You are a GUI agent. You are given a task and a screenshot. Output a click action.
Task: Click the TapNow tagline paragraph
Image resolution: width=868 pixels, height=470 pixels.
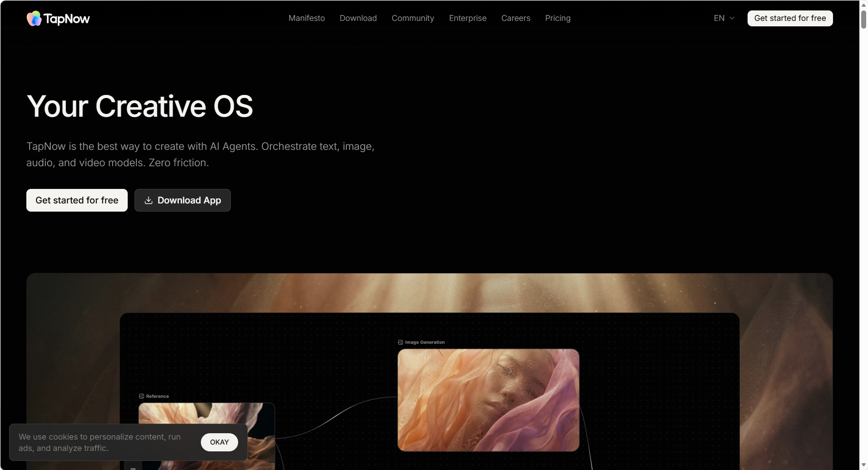pos(200,154)
